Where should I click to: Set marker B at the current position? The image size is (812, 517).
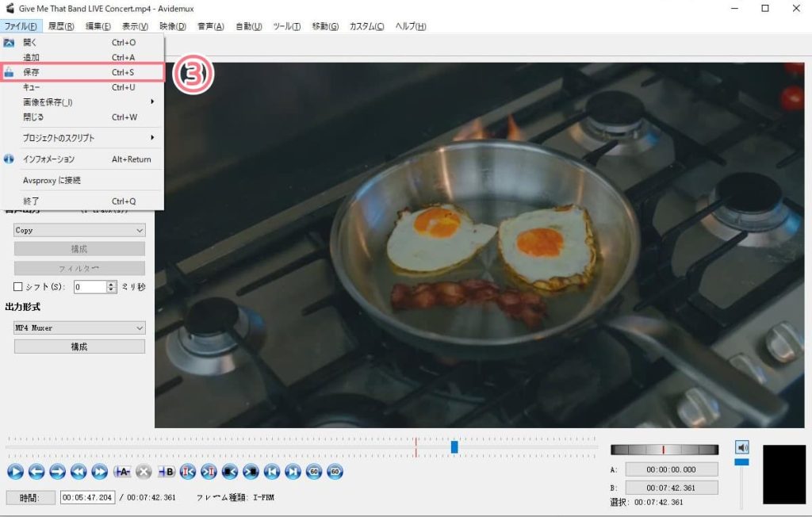coord(165,472)
